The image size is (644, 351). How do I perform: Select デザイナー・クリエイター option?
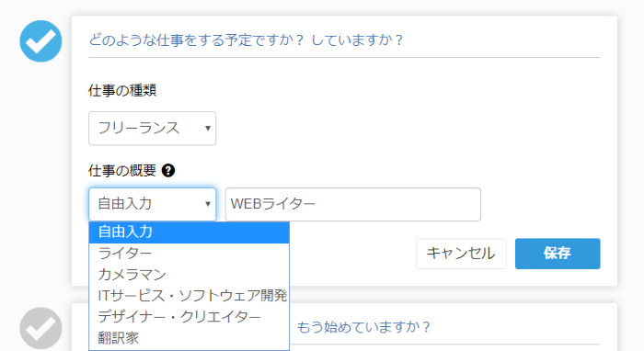tap(189, 317)
